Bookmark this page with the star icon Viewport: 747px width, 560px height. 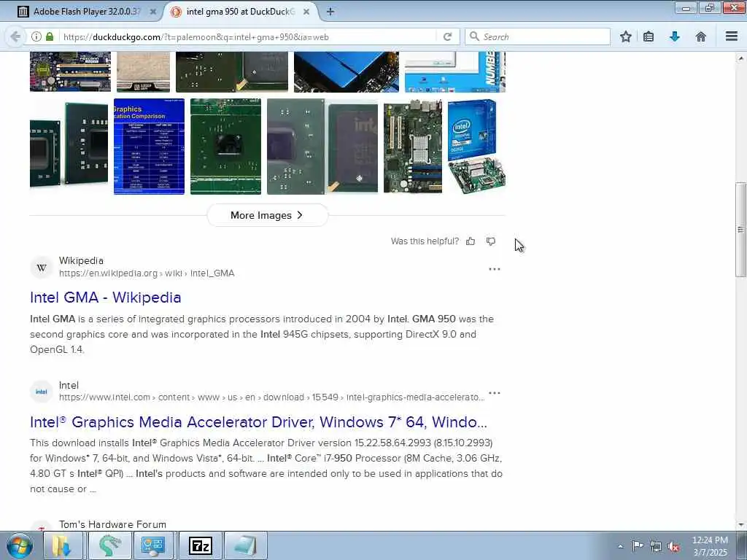pyautogui.click(x=625, y=36)
